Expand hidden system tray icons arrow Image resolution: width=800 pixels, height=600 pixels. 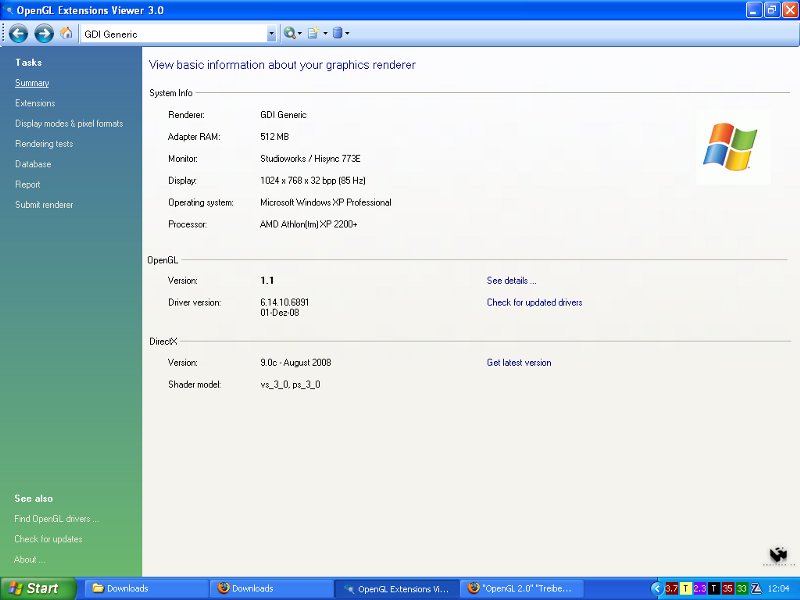[656, 588]
